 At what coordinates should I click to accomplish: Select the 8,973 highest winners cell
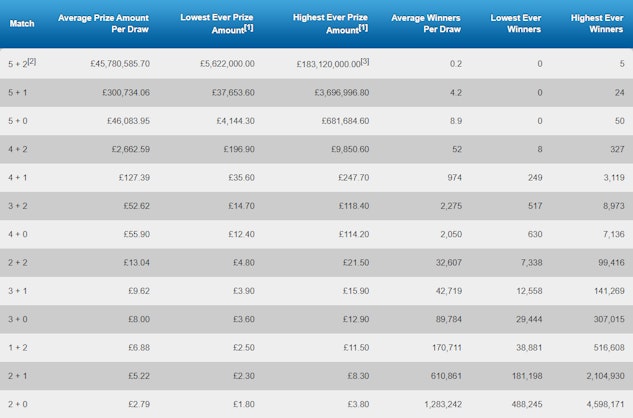point(614,206)
